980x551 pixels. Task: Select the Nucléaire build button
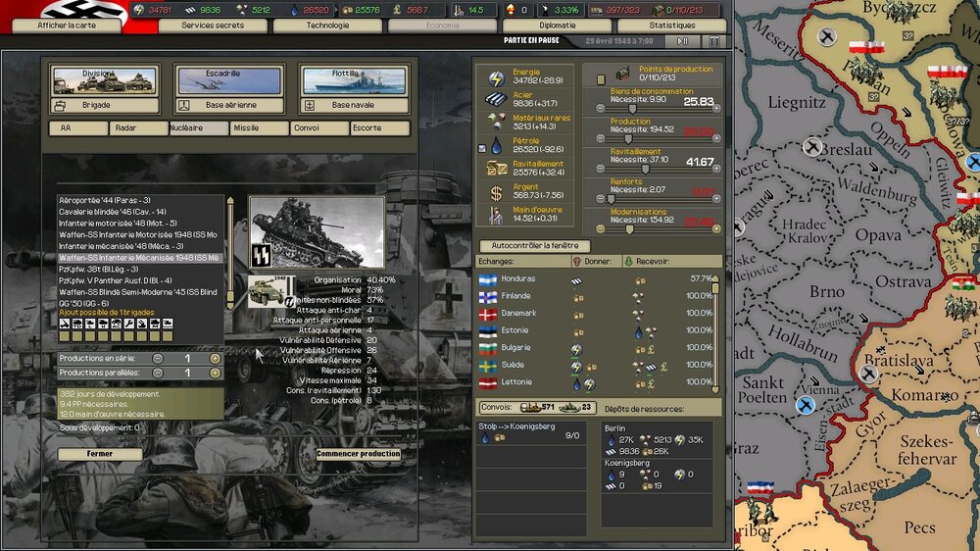point(199,127)
